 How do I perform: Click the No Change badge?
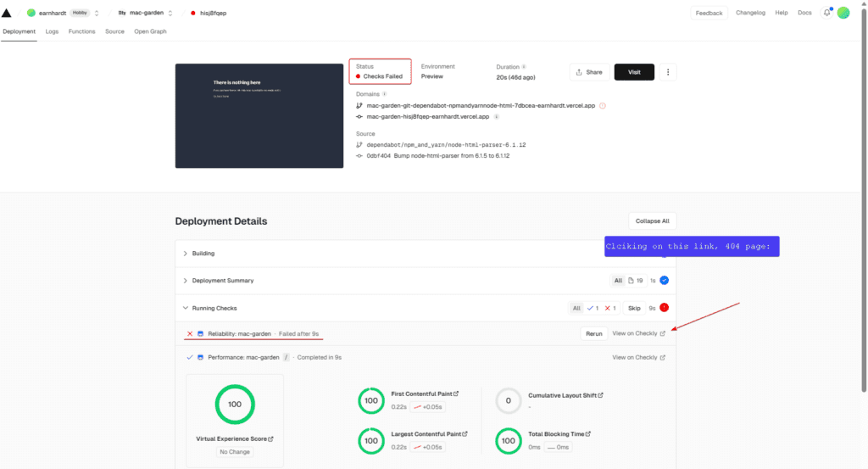click(x=235, y=452)
